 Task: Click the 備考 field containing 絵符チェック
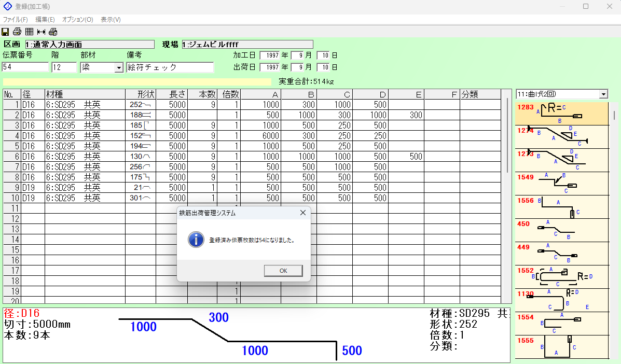170,67
